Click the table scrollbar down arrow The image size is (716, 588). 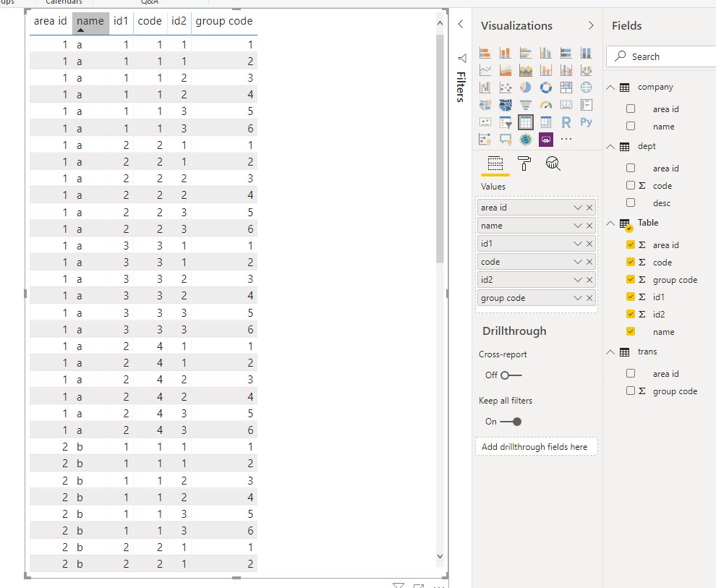point(440,556)
